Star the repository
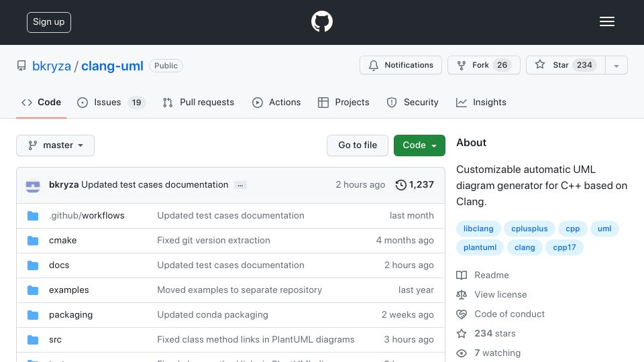Image resolution: width=644 pixels, height=362 pixels. 566,65
